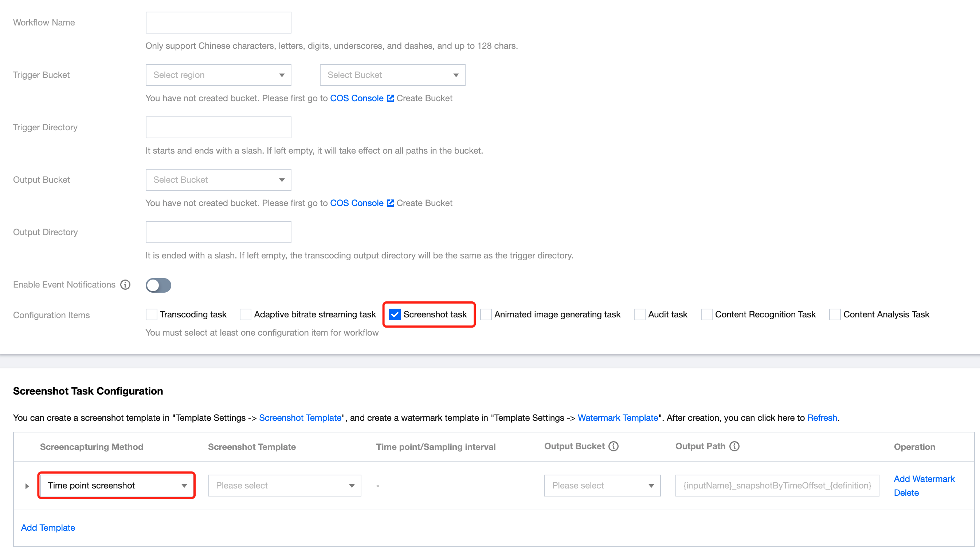Click the Add Watermark link
Image resolution: width=980 pixels, height=554 pixels.
[924, 479]
